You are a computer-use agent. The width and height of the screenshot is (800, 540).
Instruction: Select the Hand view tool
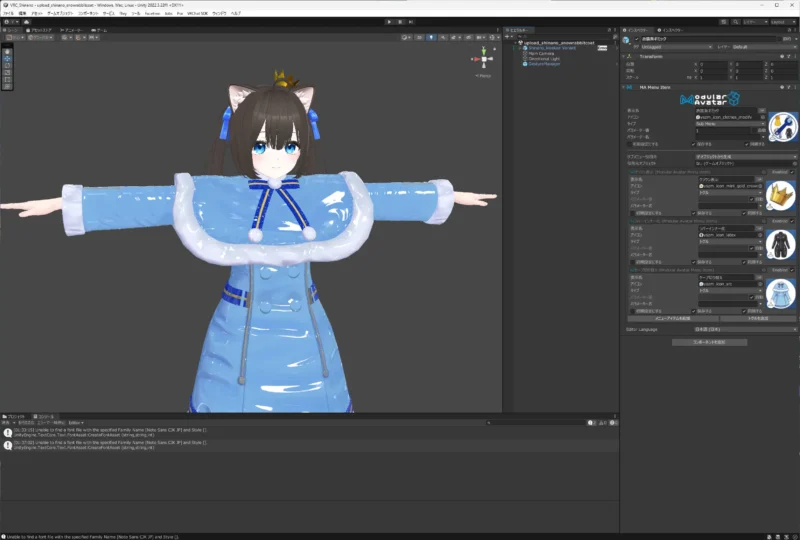(x=7, y=52)
